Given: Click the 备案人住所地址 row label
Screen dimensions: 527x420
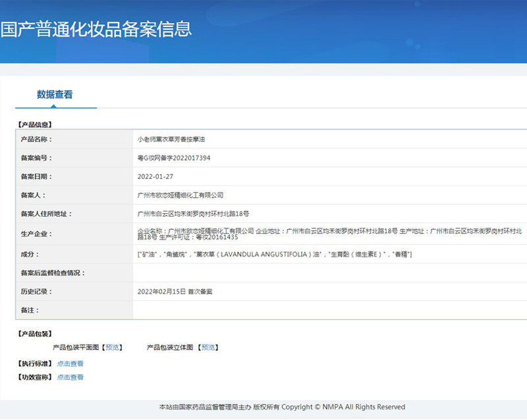Looking at the screenshot, I should pyautogui.click(x=46, y=214).
